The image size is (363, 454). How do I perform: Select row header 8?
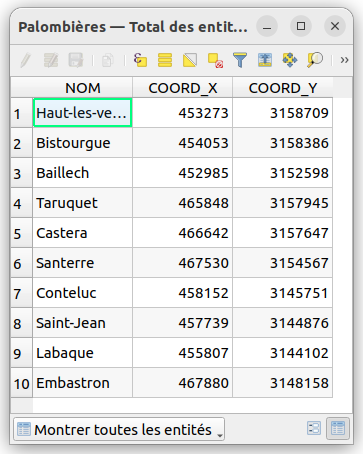(x=22, y=323)
